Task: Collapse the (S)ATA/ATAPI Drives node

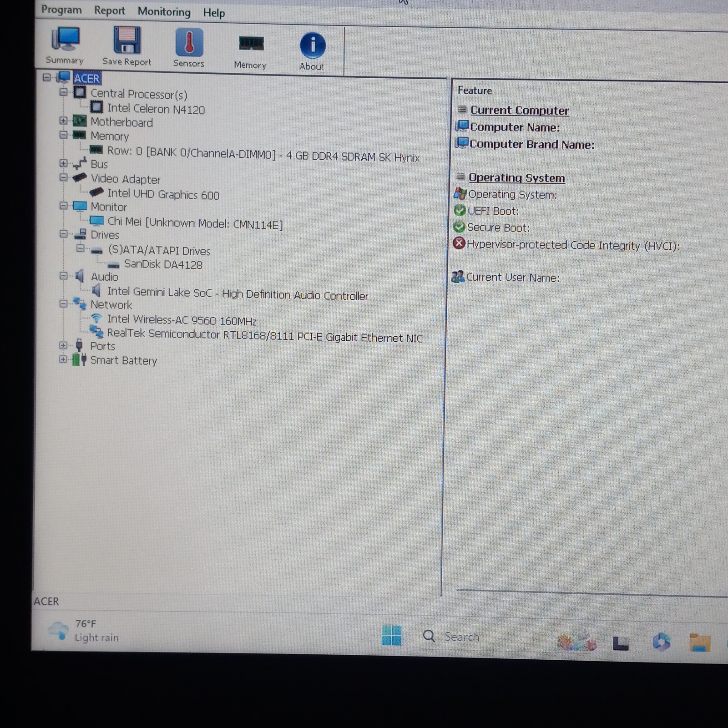Action: pyautogui.click(x=80, y=248)
